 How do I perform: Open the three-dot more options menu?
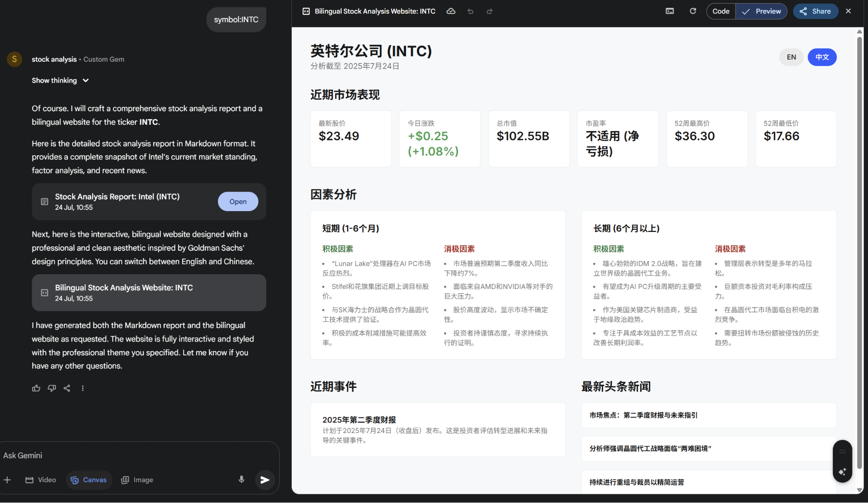coord(83,388)
